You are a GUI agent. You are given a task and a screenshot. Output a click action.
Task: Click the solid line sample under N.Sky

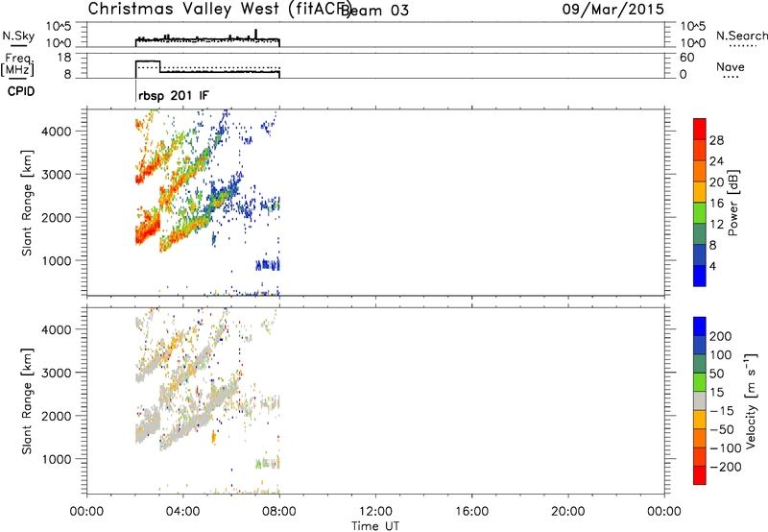coord(18,45)
